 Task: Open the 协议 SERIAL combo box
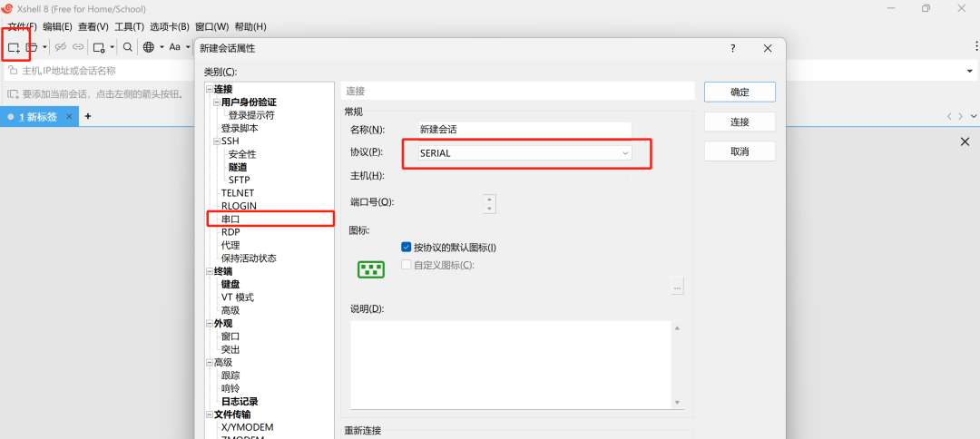[525, 153]
